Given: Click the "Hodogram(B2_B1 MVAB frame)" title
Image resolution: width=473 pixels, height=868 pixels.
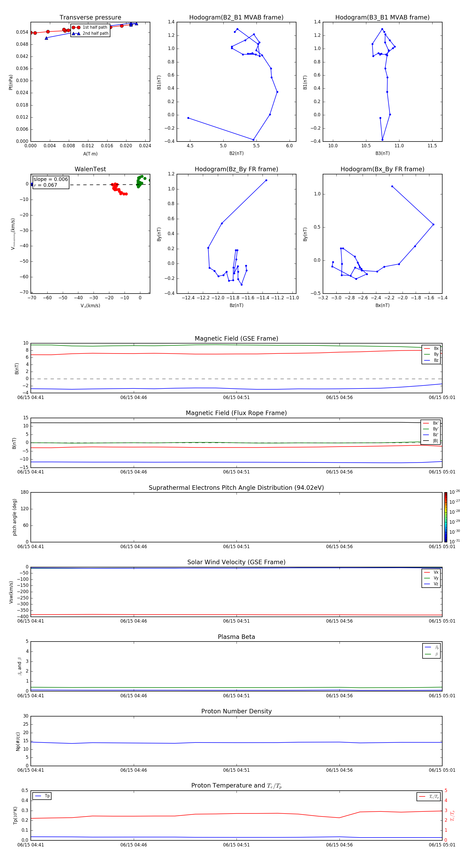Looking at the screenshot, I should tap(236, 17).
